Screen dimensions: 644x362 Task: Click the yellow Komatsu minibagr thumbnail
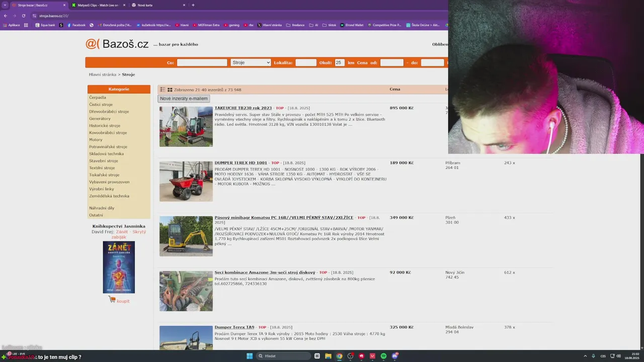[x=186, y=236]
